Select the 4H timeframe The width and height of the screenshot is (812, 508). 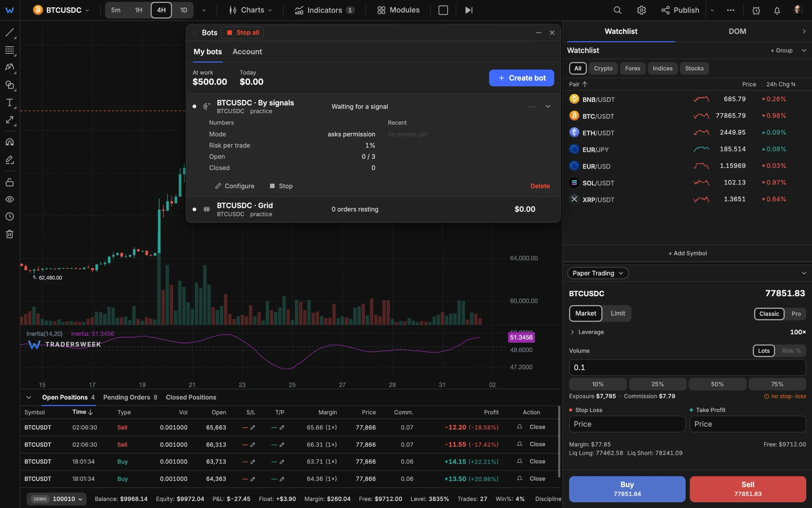coord(161,10)
